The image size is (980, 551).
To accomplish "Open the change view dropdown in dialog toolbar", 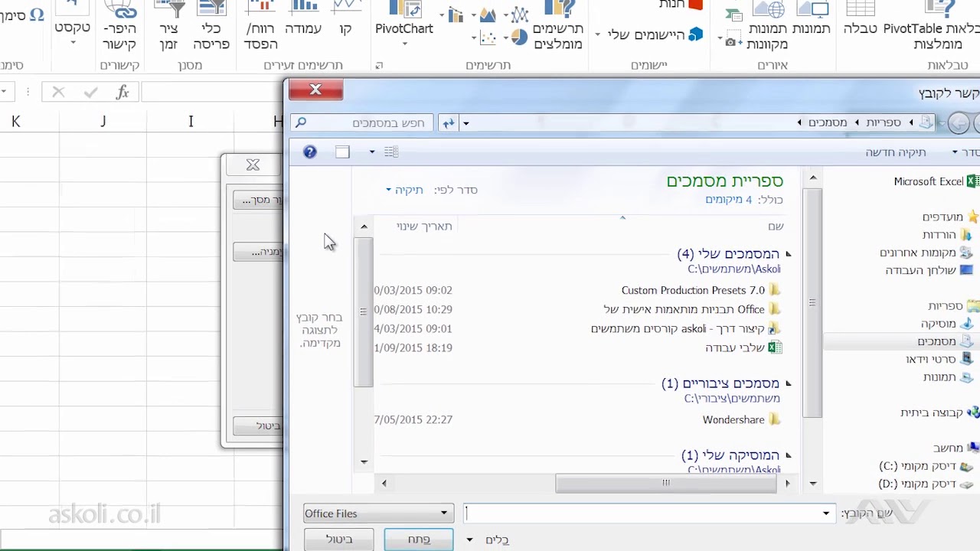I will click(372, 152).
